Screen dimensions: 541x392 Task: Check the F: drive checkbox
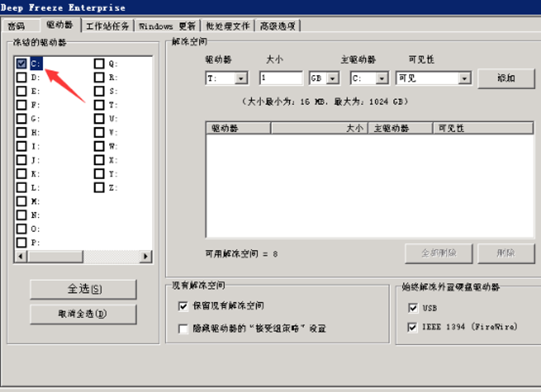(x=21, y=105)
